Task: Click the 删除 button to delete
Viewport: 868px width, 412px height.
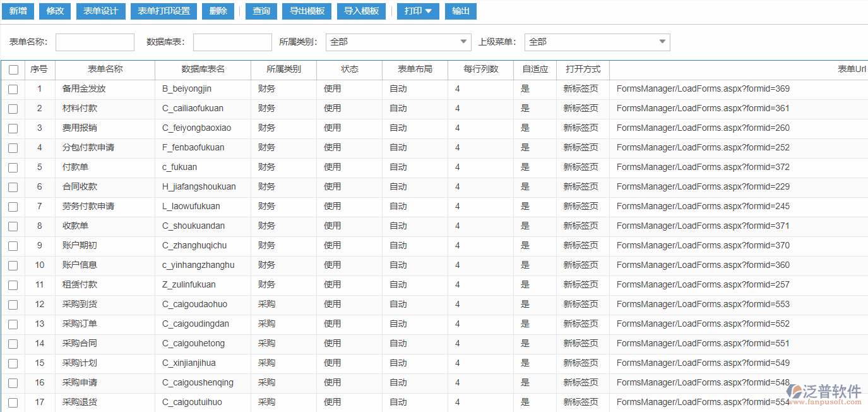Action: [218, 11]
